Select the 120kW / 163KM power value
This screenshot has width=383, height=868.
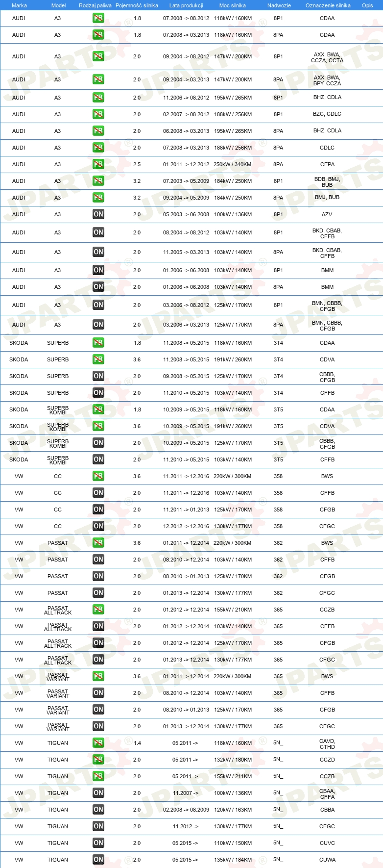[x=233, y=810]
